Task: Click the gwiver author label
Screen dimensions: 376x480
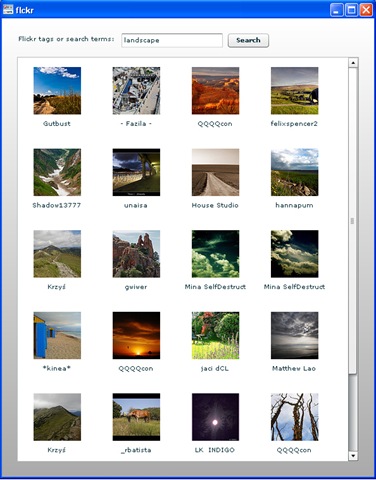Action: click(136, 287)
